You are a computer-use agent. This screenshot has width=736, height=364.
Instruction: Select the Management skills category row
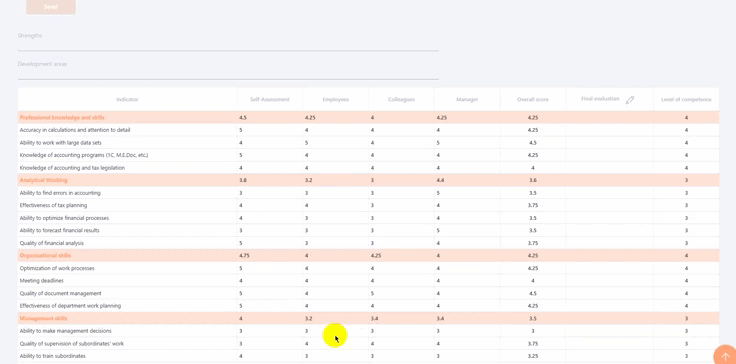pyautogui.click(x=368, y=318)
